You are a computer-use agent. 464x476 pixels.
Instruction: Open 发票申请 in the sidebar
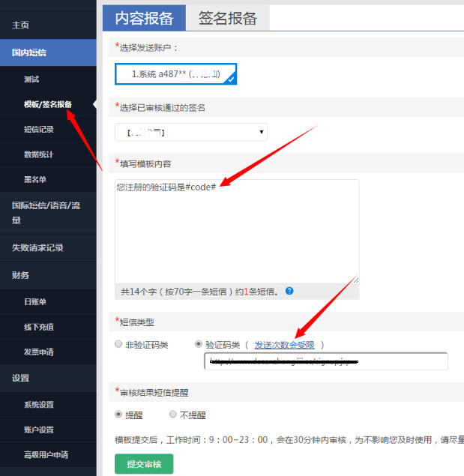click(x=39, y=352)
